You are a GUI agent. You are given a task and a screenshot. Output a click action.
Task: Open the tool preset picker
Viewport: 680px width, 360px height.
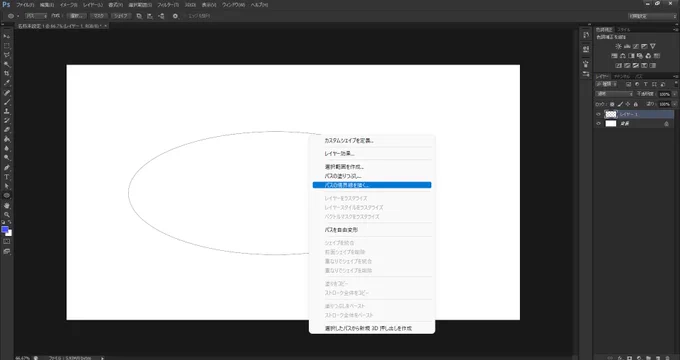coord(12,16)
